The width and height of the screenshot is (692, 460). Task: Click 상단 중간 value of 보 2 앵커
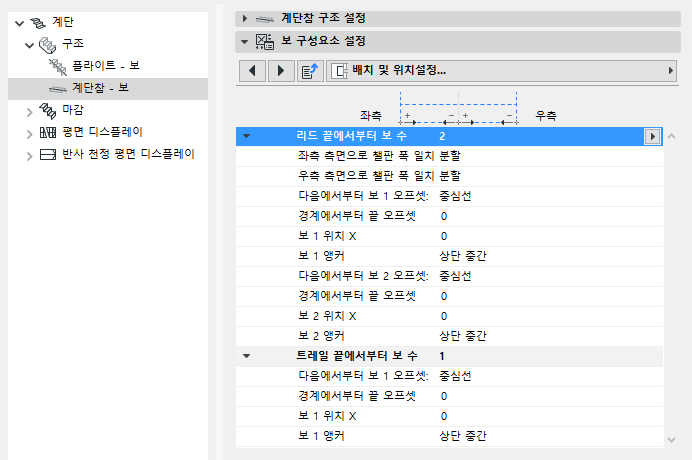tap(463, 336)
